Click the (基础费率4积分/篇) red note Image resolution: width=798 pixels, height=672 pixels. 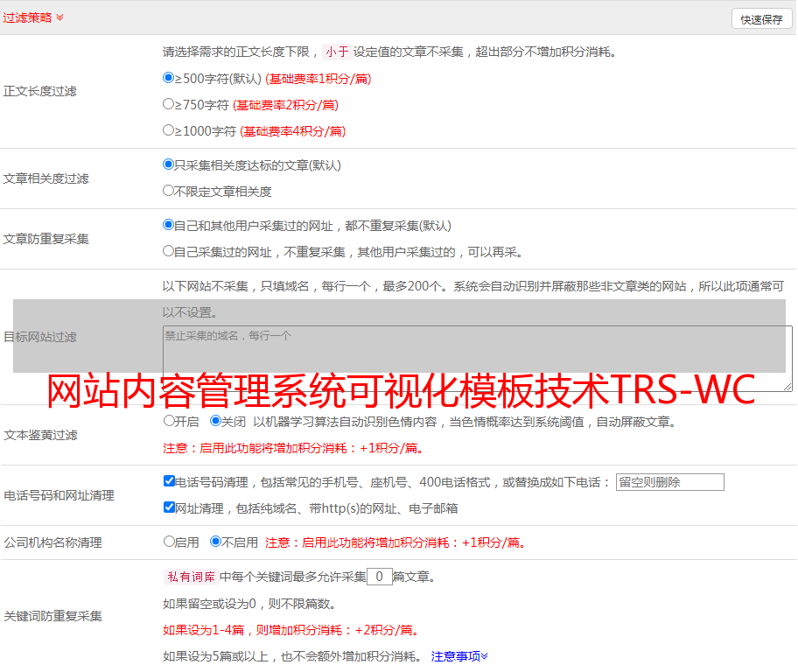click(x=292, y=131)
